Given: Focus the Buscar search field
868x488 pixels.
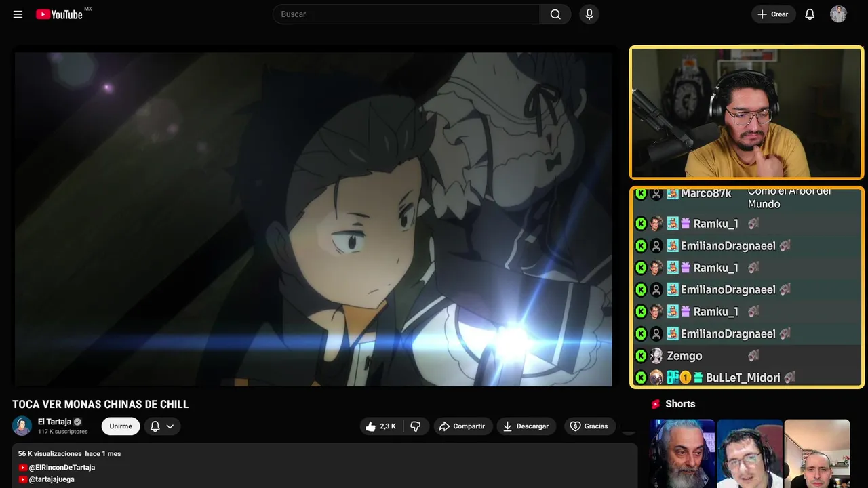Looking at the screenshot, I should pyautogui.click(x=406, y=14).
